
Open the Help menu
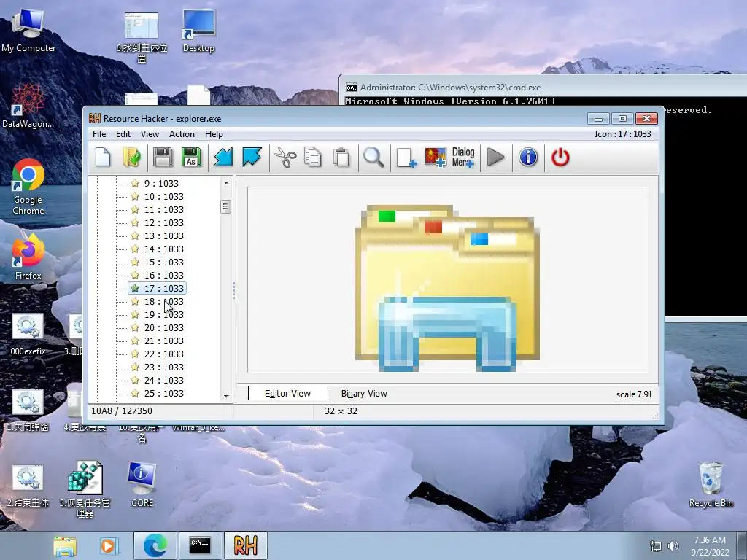click(x=214, y=134)
